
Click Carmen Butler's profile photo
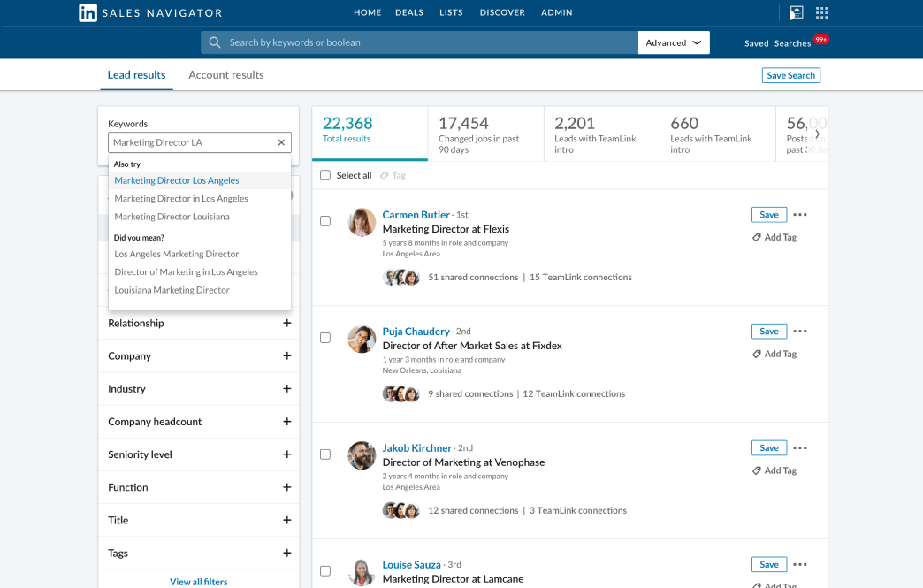coord(362,222)
